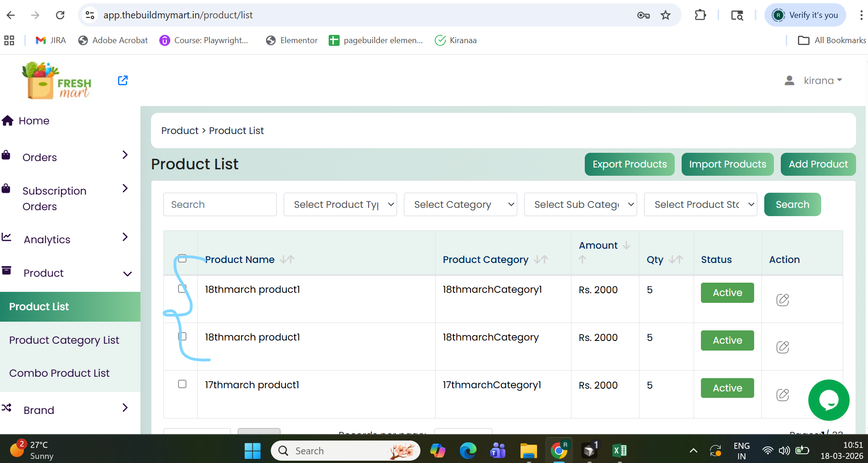Screen dimensions: 868x463
Task: Focus the product Search text field
Action: coord(220,204)
